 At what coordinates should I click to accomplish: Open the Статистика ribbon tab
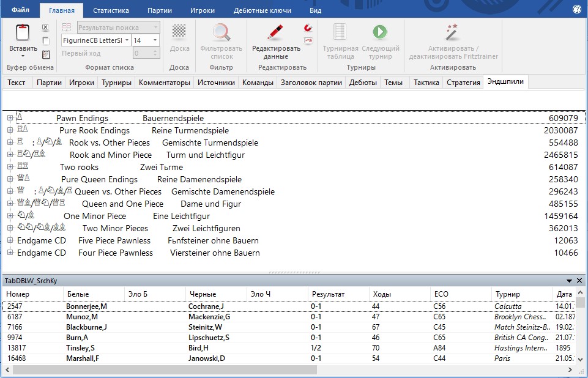click(x=111, y=10)
